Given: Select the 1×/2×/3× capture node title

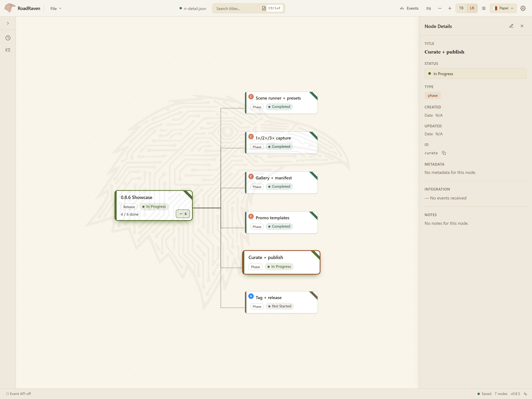Looking at the screenshot, I should (273, 138).
